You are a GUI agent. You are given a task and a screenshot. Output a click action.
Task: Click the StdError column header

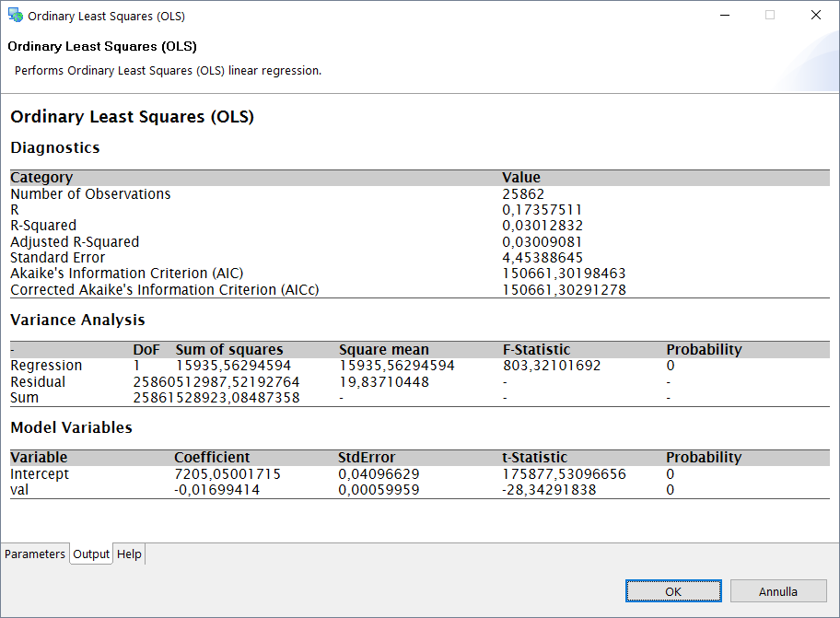click(x=367, y=458)
